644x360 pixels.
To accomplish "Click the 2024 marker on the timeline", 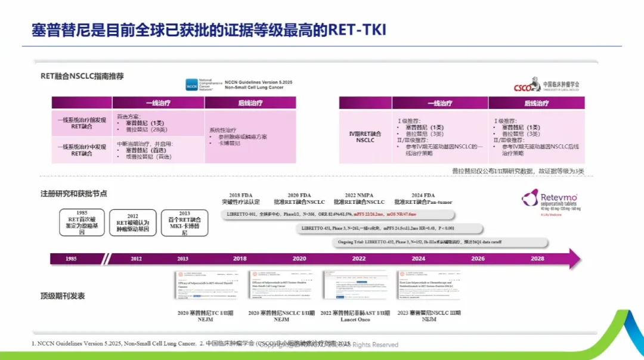I will point(418,259).
